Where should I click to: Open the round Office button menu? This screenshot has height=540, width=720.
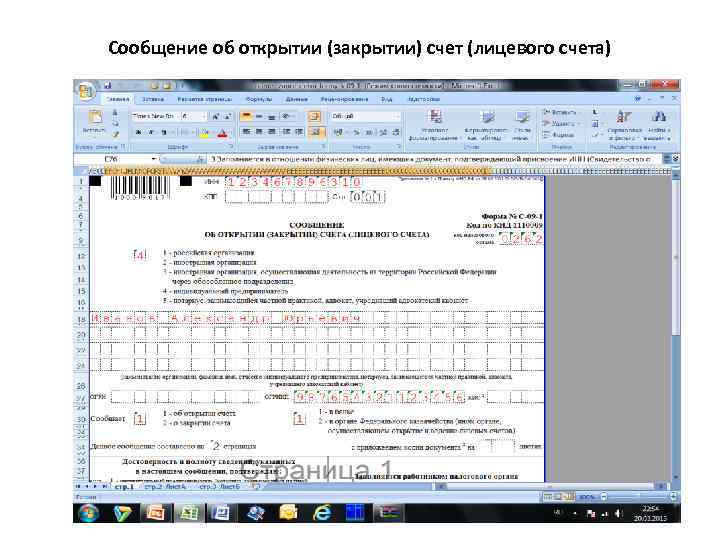(x=85, y=91)
